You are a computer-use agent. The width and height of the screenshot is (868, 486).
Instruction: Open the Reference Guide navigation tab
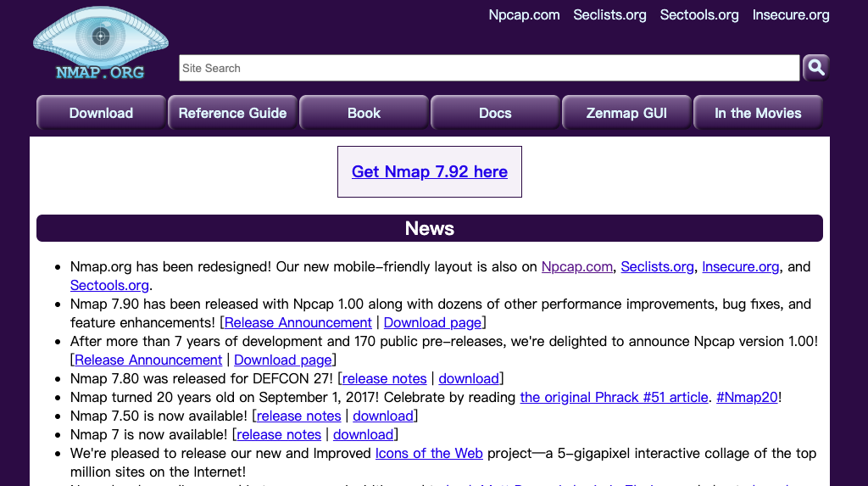point(232,113)
